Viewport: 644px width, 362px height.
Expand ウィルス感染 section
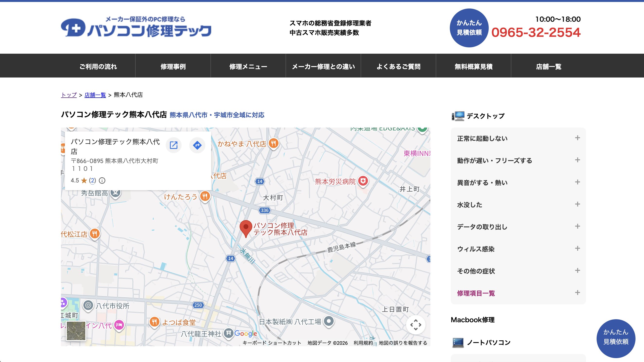click(518, 249)
